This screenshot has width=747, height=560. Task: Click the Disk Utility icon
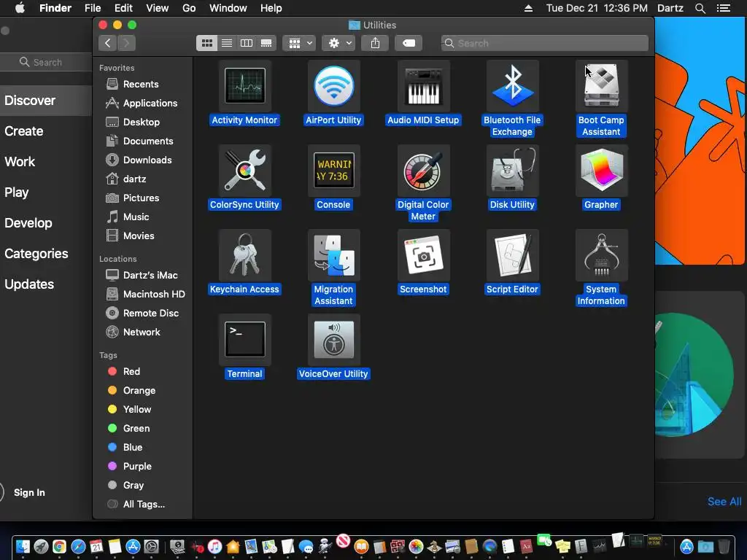(x=512, y=171)
